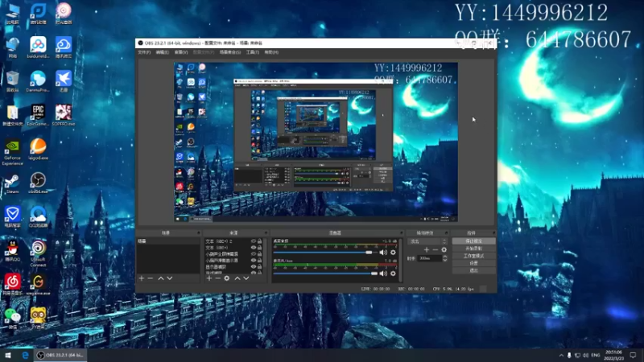Toggle visibility of 文本 (GDI+) 2 source
The width and height of the screenshot is (644, 362).
[x=254, y=241]
